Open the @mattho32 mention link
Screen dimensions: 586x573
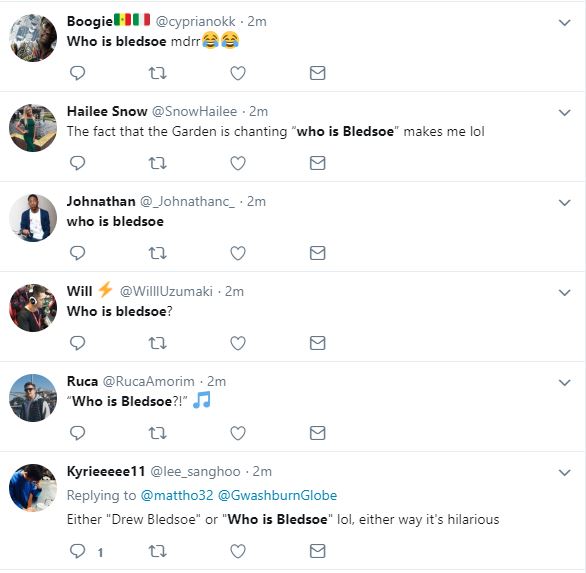pyautogui.click(x=177, y=495)
